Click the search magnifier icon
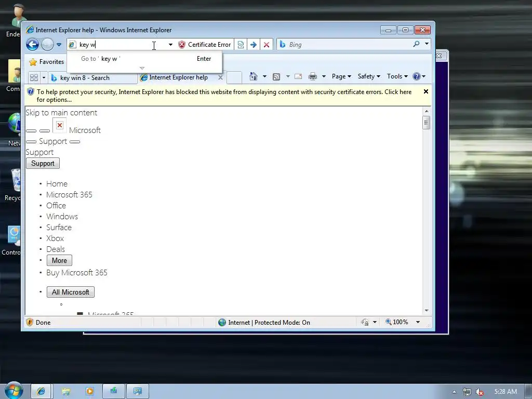The image size is (532, 399). click(416, 44)
